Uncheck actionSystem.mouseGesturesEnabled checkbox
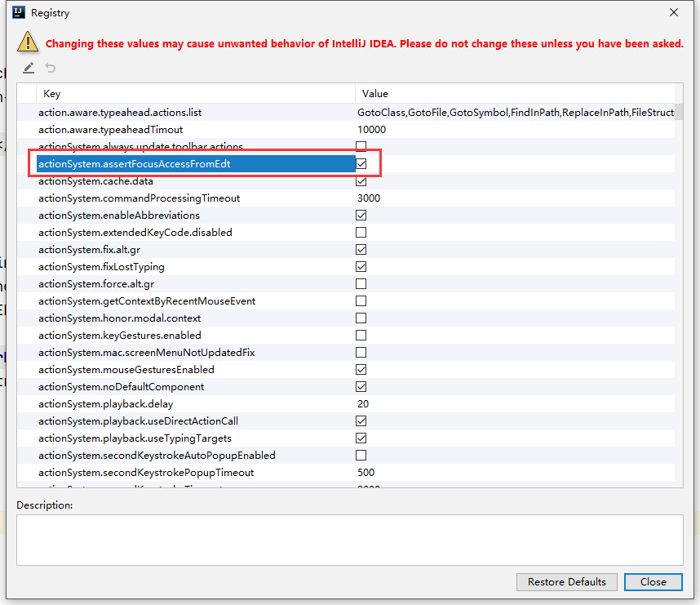Viewport: 700px width, 605px height. (361, 370)
